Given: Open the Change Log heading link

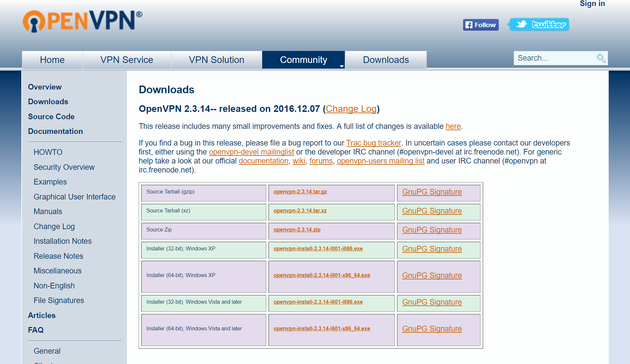Looking at the screenshot, I should pos(351,109).
